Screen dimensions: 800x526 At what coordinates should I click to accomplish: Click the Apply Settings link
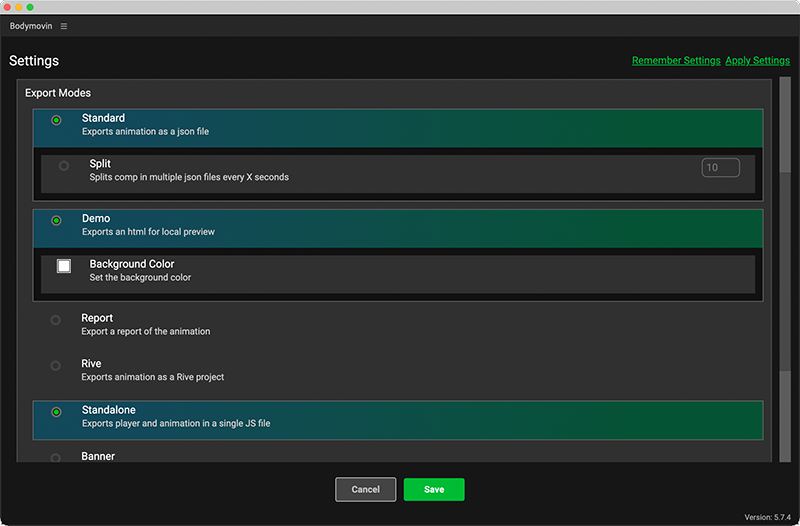click(758, 60)
